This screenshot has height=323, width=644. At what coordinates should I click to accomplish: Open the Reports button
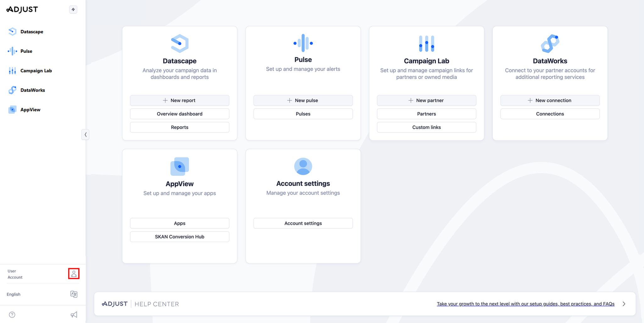[x=180, y=127]
